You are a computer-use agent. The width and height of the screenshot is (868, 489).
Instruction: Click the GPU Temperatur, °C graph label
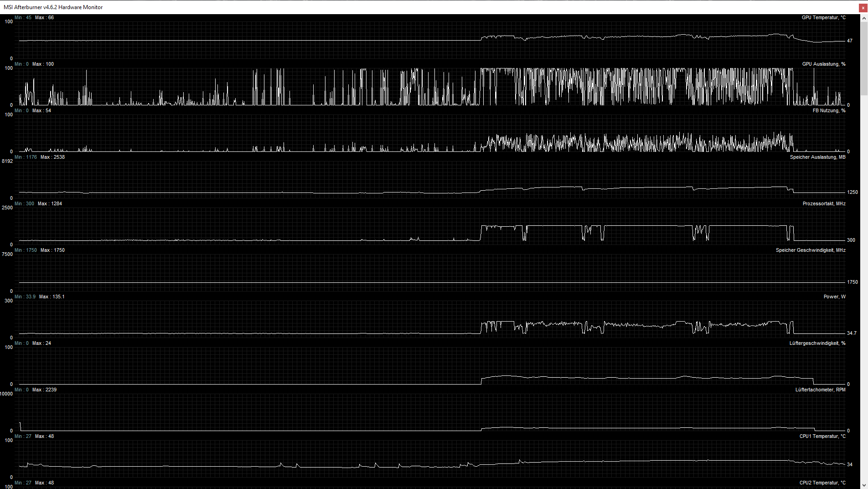[x=823, y=18]
